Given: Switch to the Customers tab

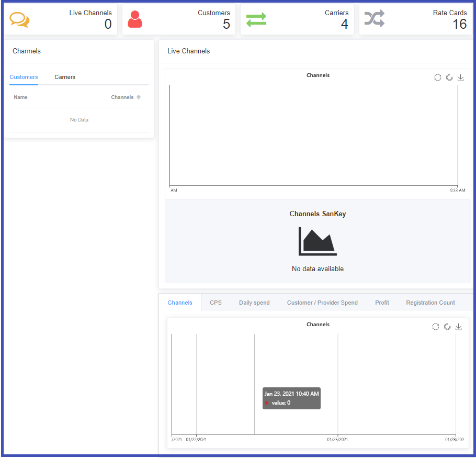Looking at the screenshot, I should [x=24, y=77].
